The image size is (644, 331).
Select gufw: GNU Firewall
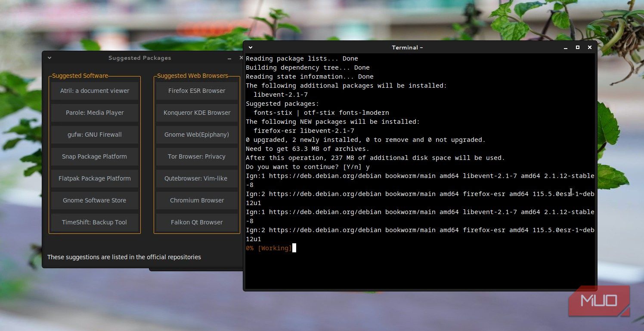[x=95, y=135]
